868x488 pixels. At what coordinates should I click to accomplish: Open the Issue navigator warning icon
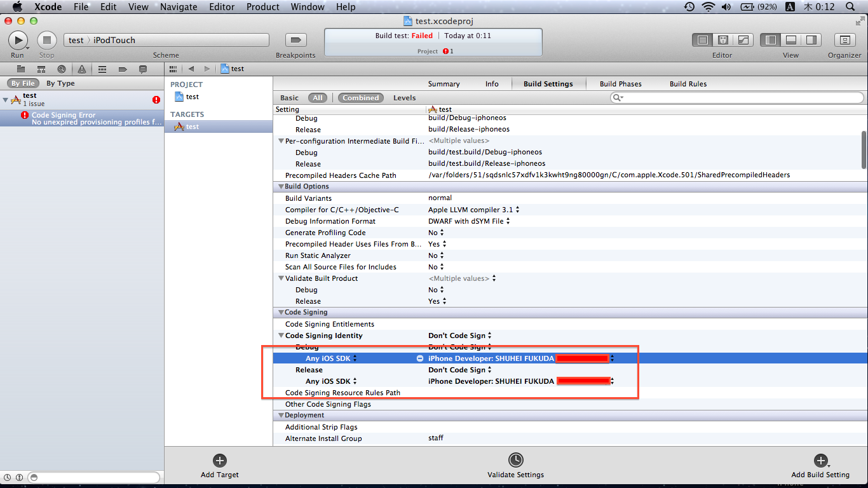point(82,69)
